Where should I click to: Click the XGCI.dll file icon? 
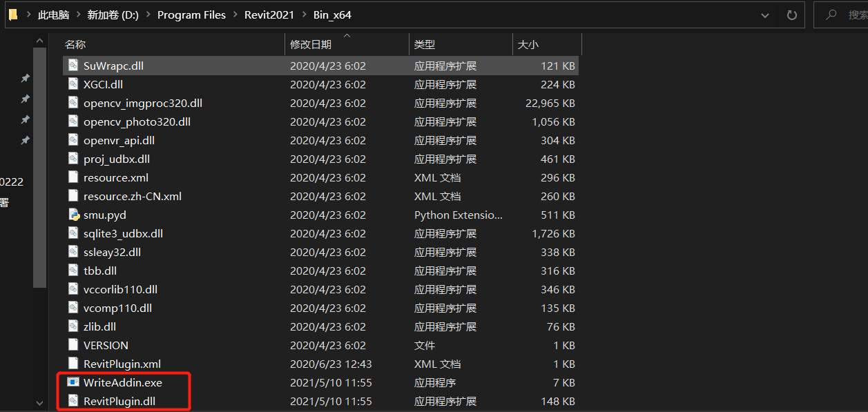tap(73, 84)
